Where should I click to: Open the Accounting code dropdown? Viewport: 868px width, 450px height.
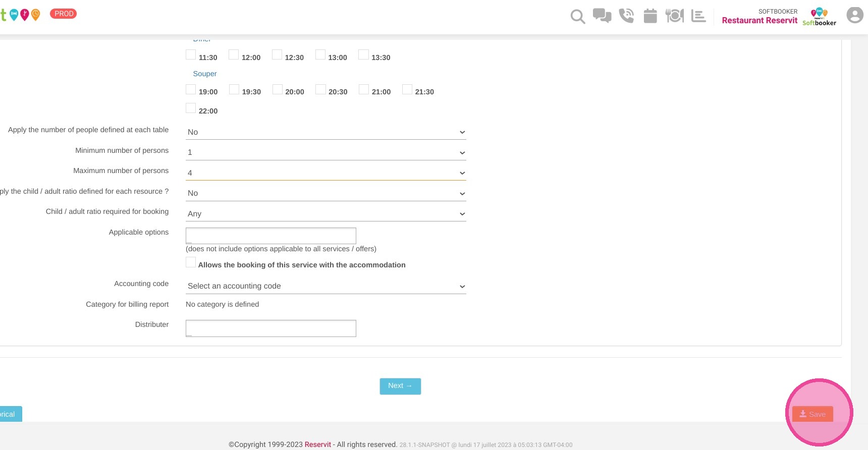325,286
